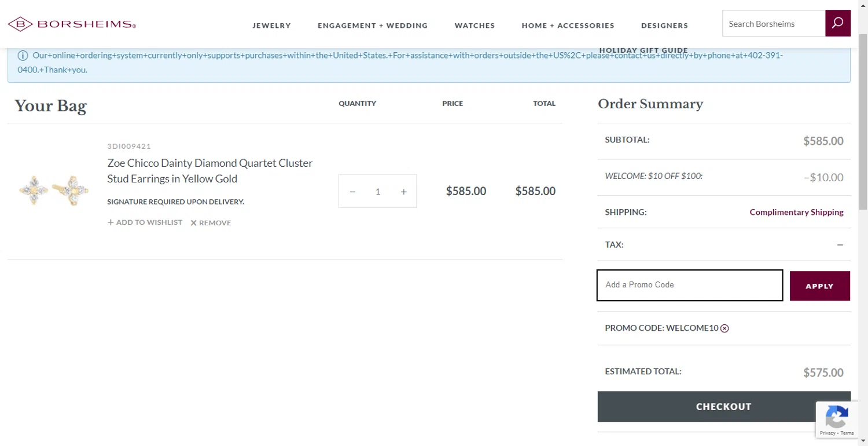Remove the earrings from the bag
The image size is (868, 446).
point(211,223)
